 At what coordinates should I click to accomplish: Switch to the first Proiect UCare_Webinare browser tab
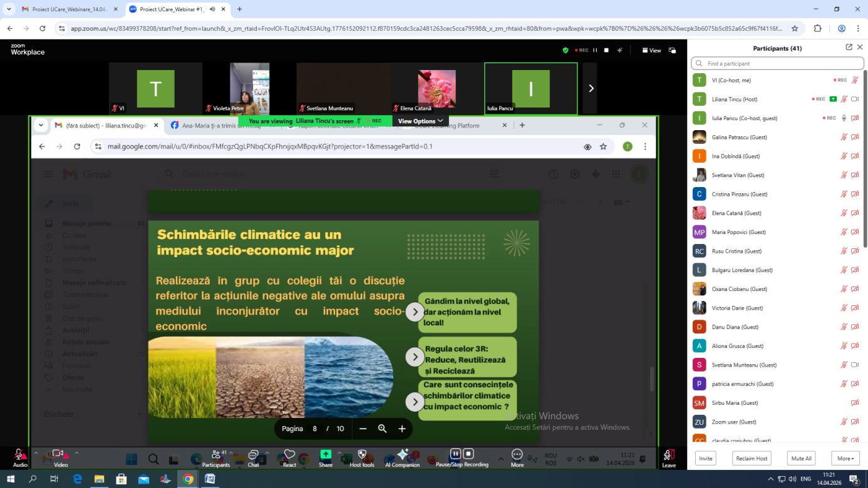click(65, 9)
